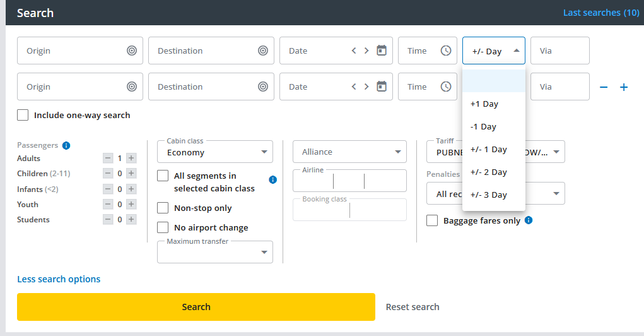This screenshot has height=336, width=644.
Task: Click the first row destination target icon
Action: (x=263, y=51)
